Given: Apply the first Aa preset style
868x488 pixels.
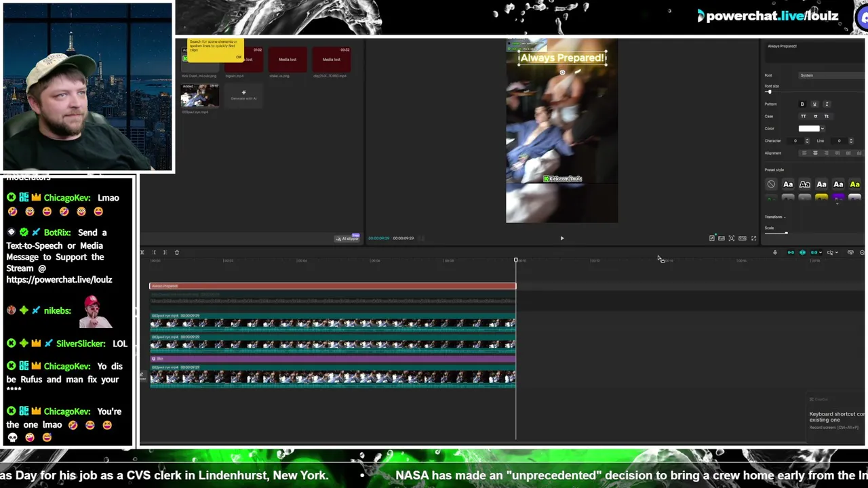Looking at the screenshot, I should pyautogui.click(x=788, y=184).
